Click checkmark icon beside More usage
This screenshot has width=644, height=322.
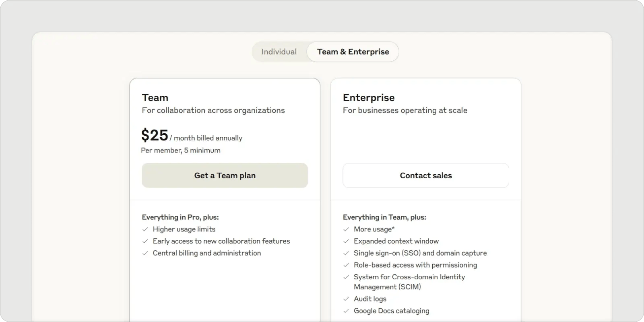(346, 229)
